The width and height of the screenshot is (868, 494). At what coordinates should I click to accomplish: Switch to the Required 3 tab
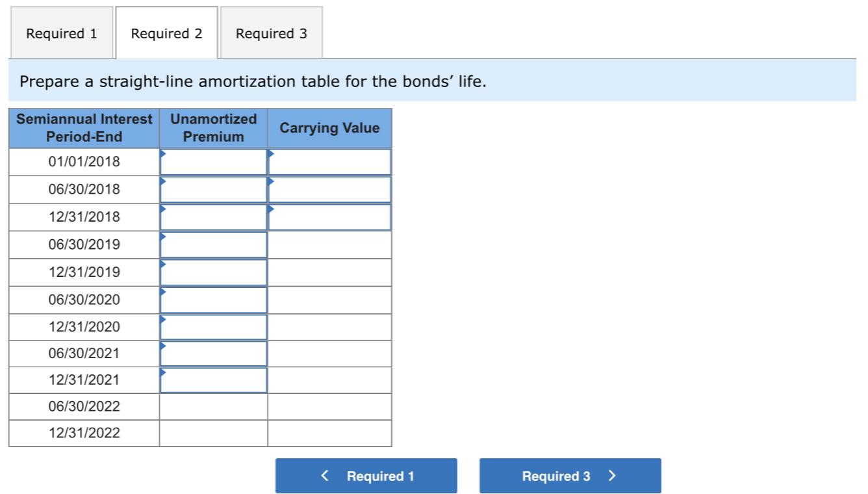(272, 33)
